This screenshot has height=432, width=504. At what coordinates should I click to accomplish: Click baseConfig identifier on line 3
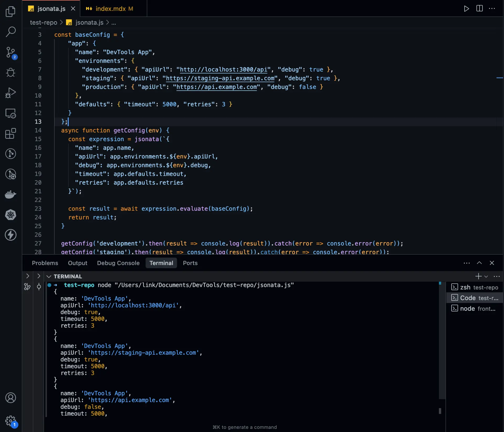click(x=92, y=35)
